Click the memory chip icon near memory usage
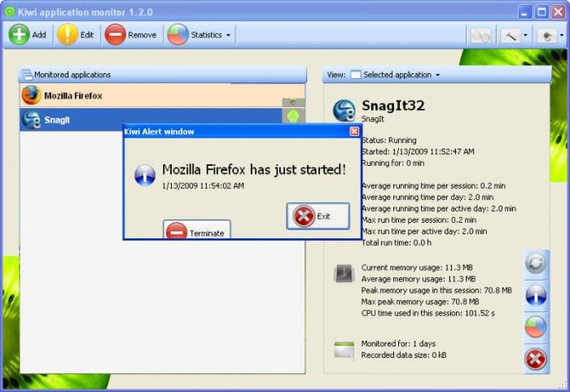Viewport: 570px width, 392px height. [x=344, y=274]
